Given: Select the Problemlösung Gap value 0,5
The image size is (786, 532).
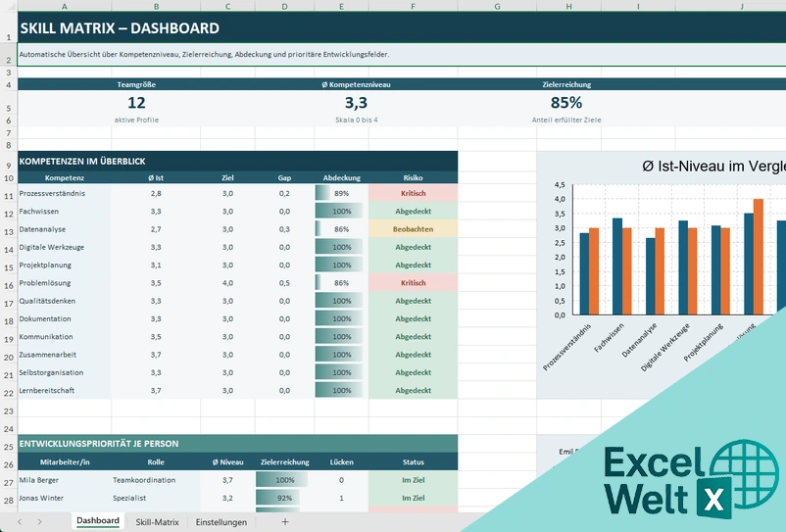Looking at the screenshot, I should (284, 283).
